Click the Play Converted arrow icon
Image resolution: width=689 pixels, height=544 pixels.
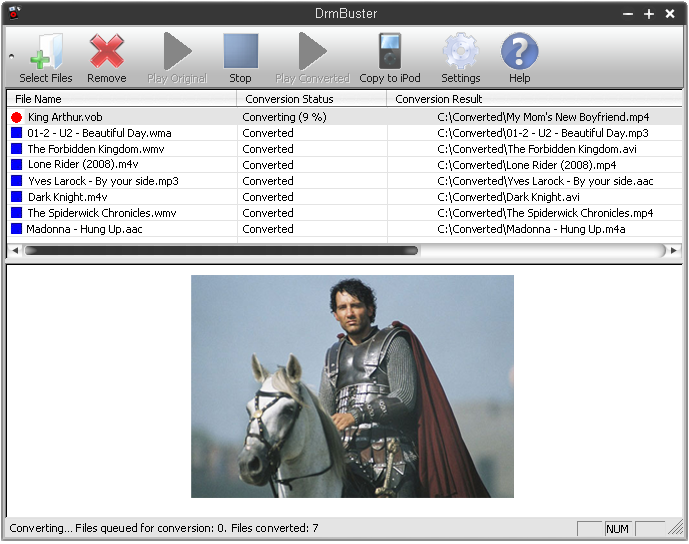(x=312, y=51)
